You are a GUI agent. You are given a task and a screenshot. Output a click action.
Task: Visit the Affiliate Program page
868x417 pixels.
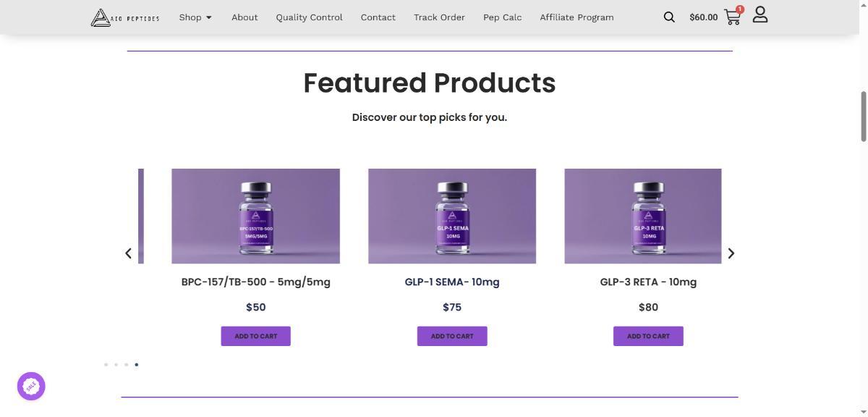576,17
